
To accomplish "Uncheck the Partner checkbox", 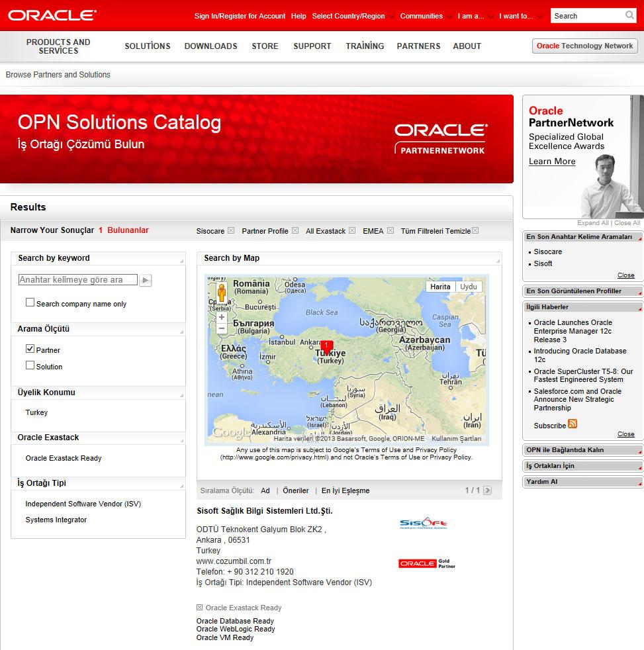I will coord(30,349).
